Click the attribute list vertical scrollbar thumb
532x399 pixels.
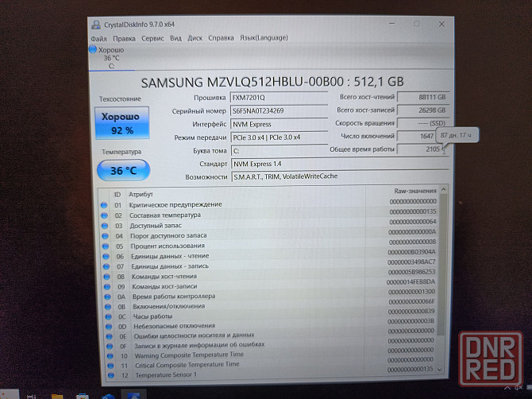441,265
